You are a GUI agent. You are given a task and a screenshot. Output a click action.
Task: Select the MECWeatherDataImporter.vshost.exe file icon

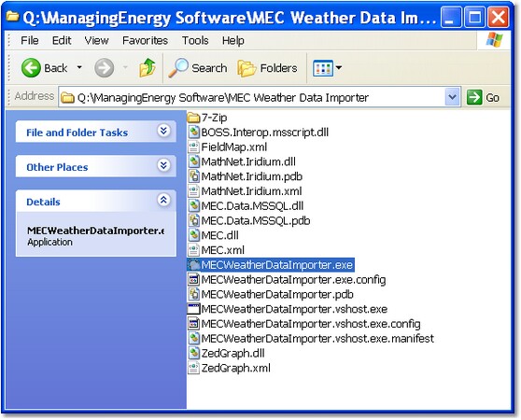(x=193, y=309)
